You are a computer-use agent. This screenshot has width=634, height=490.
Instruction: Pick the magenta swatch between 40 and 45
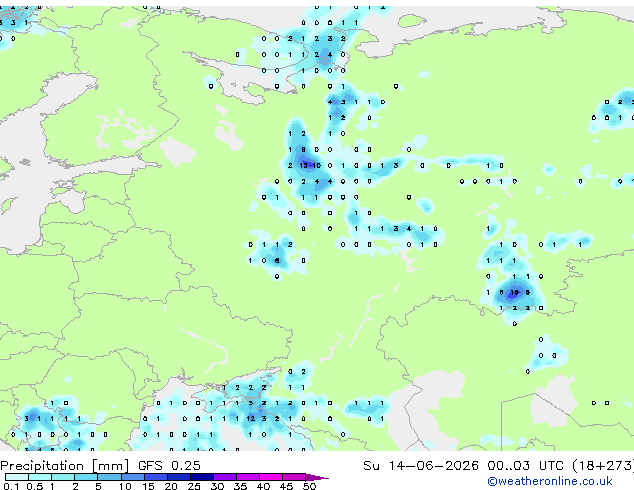pos(271,477)
